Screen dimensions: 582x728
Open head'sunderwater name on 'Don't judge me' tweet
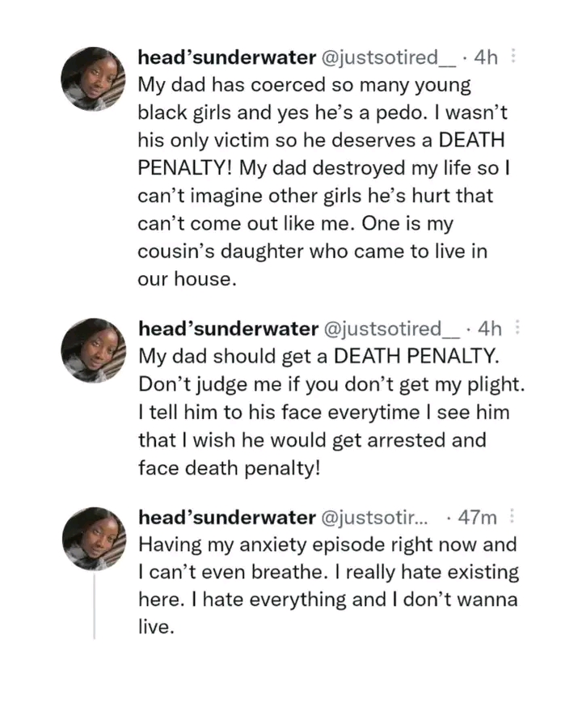point(228,329)
